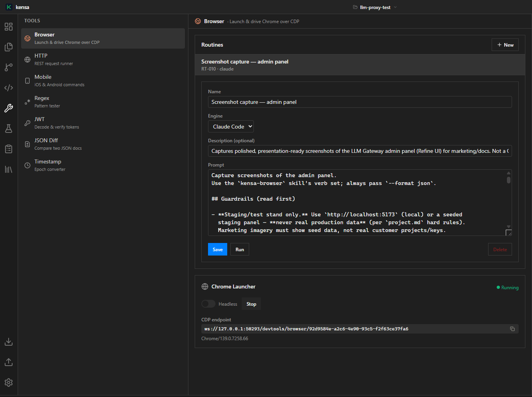The height and width of the screenshot is (397, 532).
Task: Click the Browser tool icon in tools list
Action: 27,38
